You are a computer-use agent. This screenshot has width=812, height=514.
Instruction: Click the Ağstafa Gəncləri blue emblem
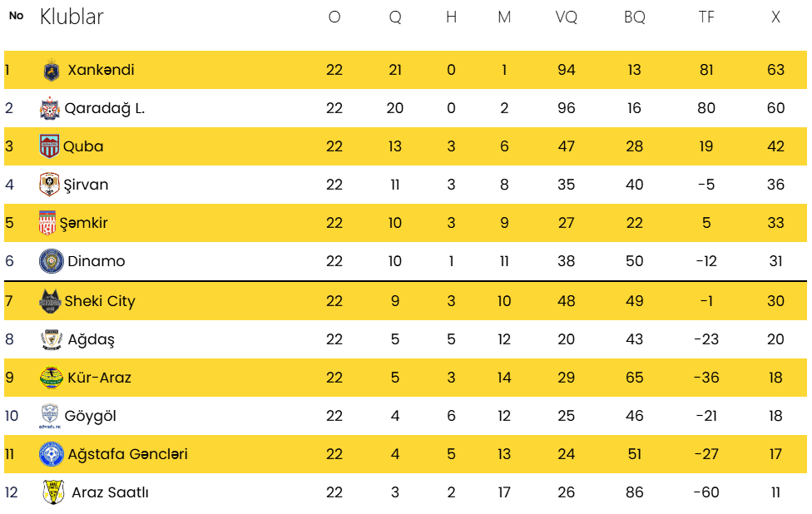[x=52, y=454]
